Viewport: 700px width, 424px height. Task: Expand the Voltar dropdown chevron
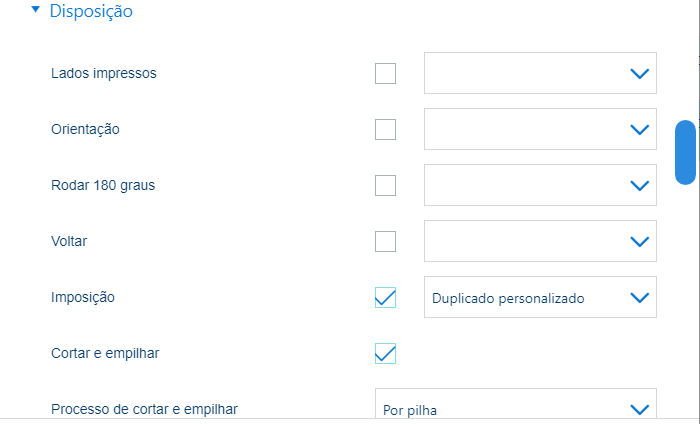(x=638, y=241)
